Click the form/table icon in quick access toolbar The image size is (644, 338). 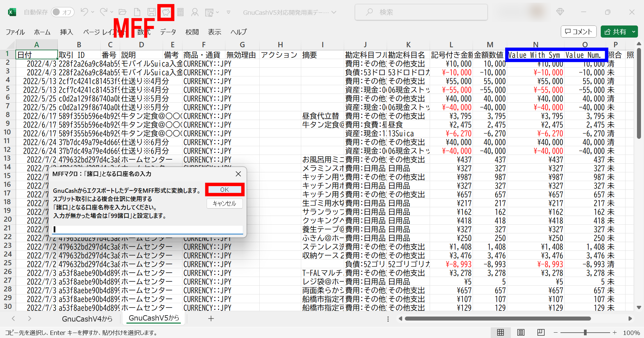pyautogui.click(x=209, y=12)
